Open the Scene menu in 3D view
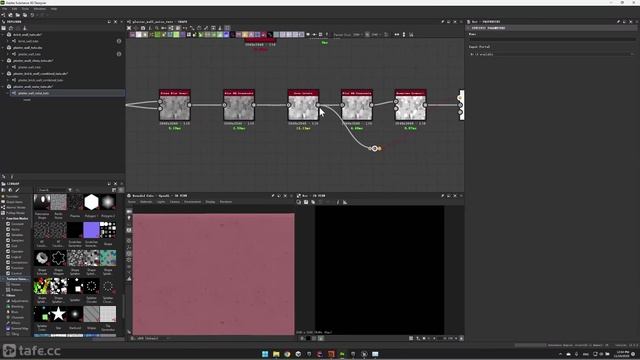 pos(132,202)
